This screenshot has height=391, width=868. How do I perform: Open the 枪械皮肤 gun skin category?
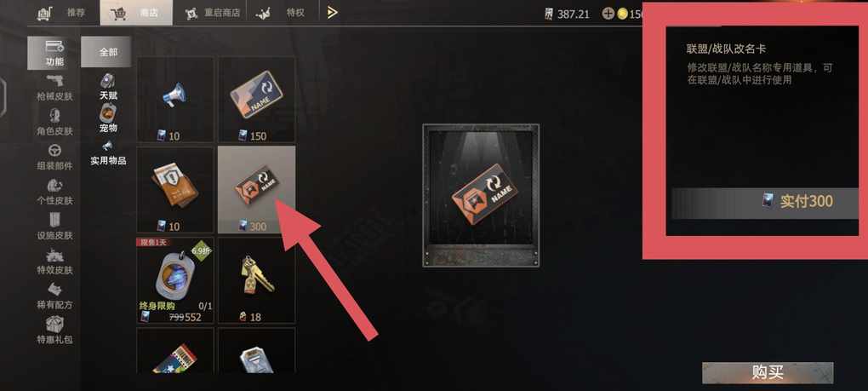click(x=54, y=89)
